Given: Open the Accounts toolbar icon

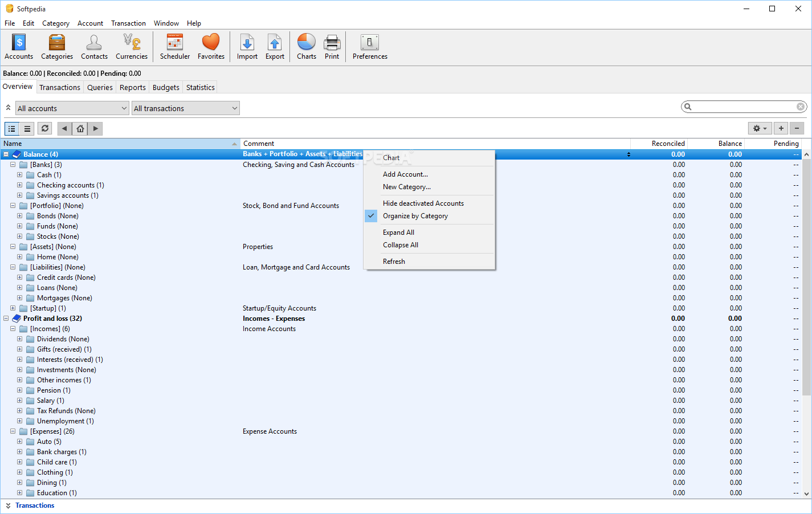Looking at the screenshot, I should pos(19,47).
